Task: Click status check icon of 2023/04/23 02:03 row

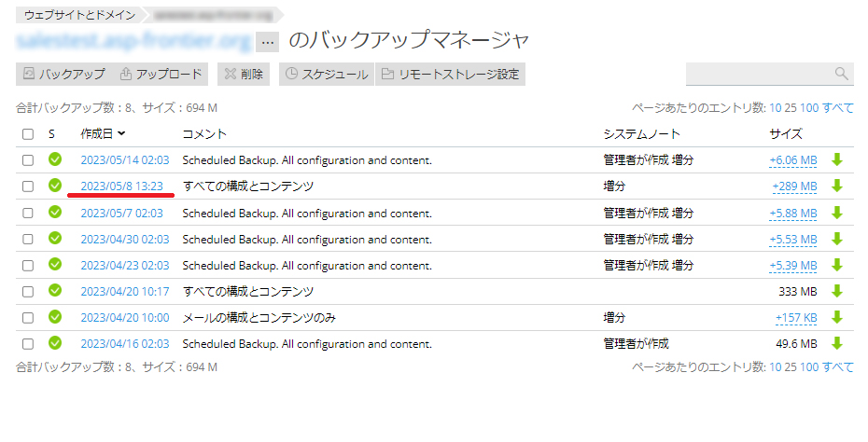Action: (x=55, y=265)
